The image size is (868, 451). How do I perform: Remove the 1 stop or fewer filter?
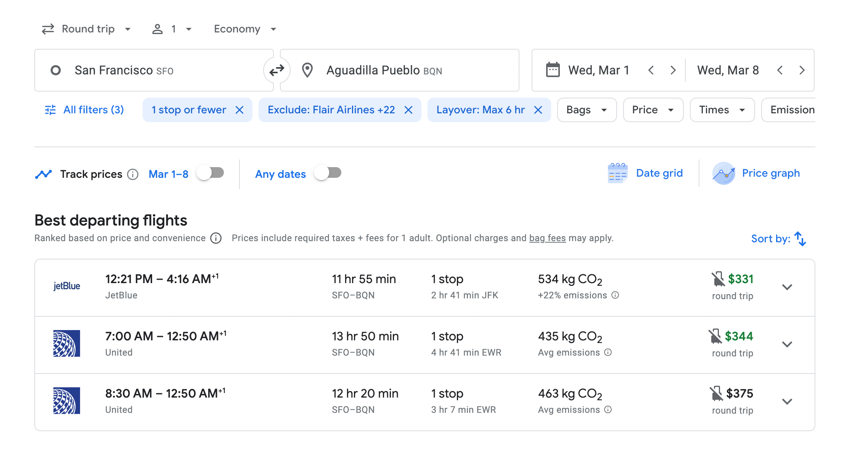(x=240, y=110)
